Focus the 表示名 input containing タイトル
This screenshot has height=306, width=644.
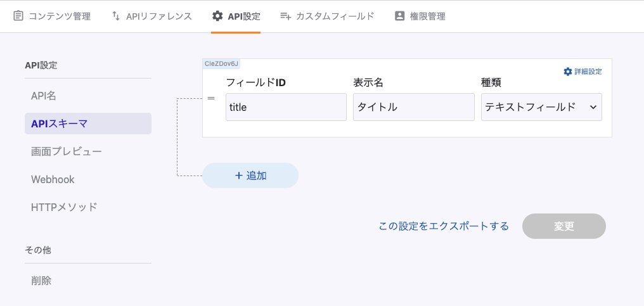413,107
